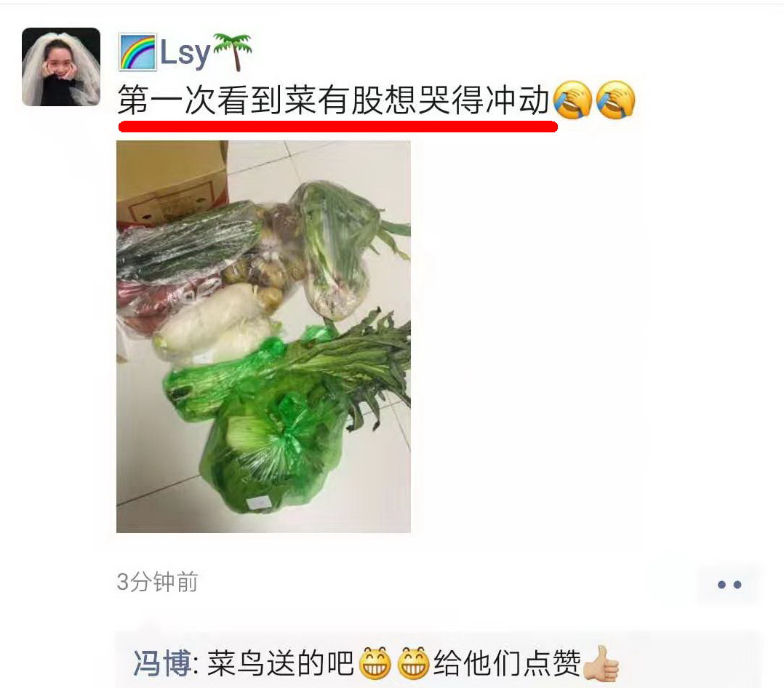
Task: Click the first crying-laughing emoji in the post
Action: pos(572,100)
